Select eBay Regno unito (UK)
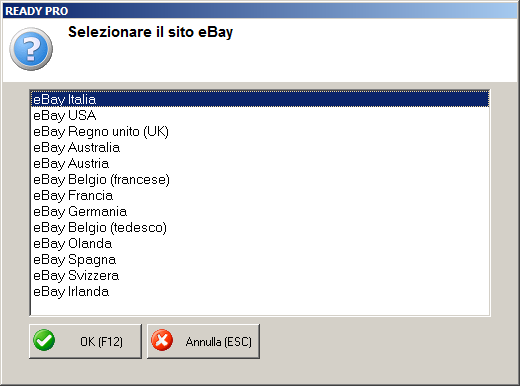Screen dimensions: 520x386 pos(260,131)
